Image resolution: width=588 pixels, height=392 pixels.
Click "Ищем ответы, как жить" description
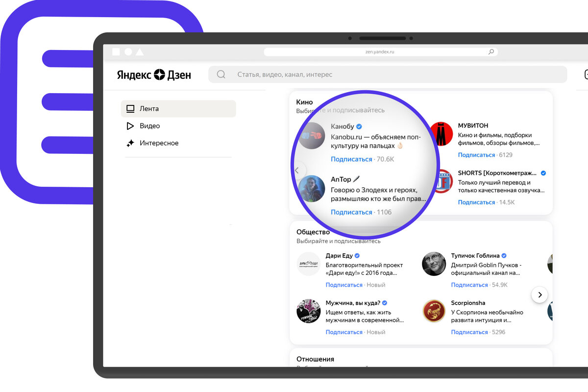pyautogui.click(x=365, y=316)
